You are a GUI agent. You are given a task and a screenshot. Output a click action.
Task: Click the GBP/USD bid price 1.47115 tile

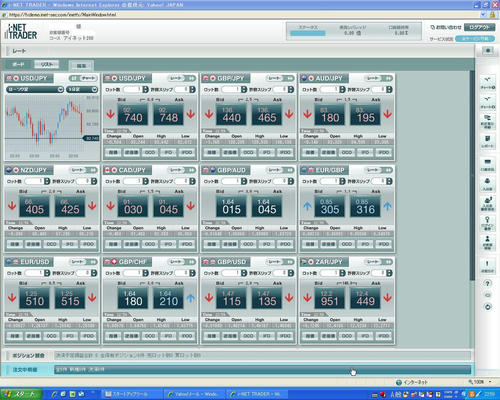(x=231, y=298)
